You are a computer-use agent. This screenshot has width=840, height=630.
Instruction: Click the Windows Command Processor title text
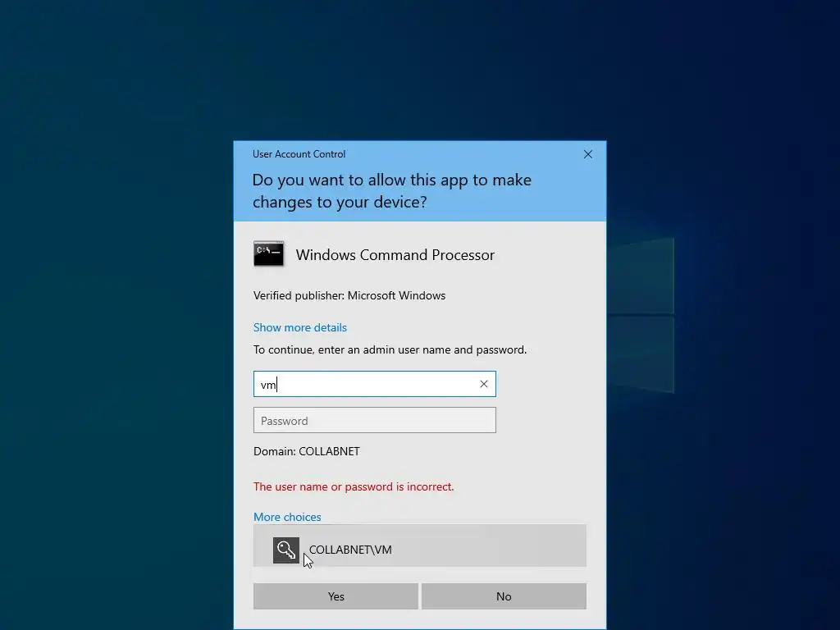click(395, 254)
